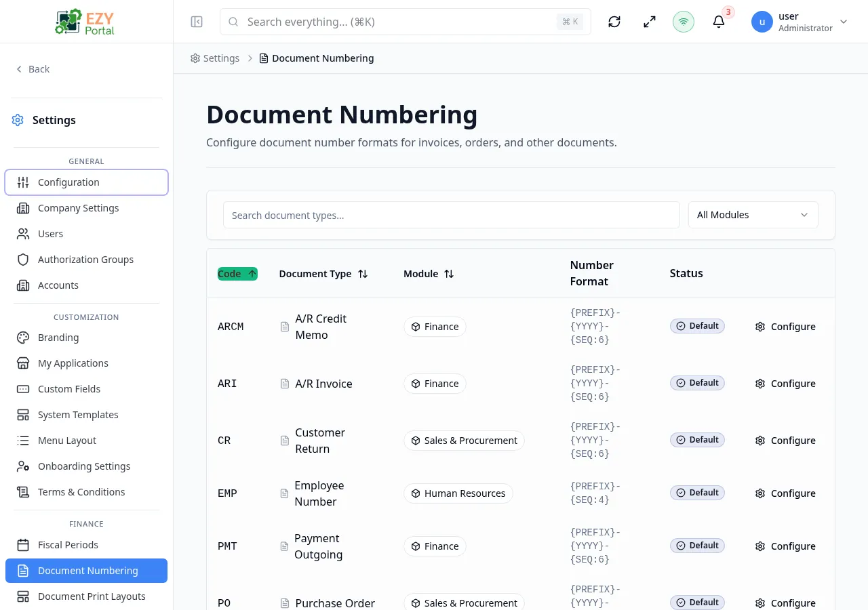
Task: Click Finance tag in PMT row
Action: (435, 546)
